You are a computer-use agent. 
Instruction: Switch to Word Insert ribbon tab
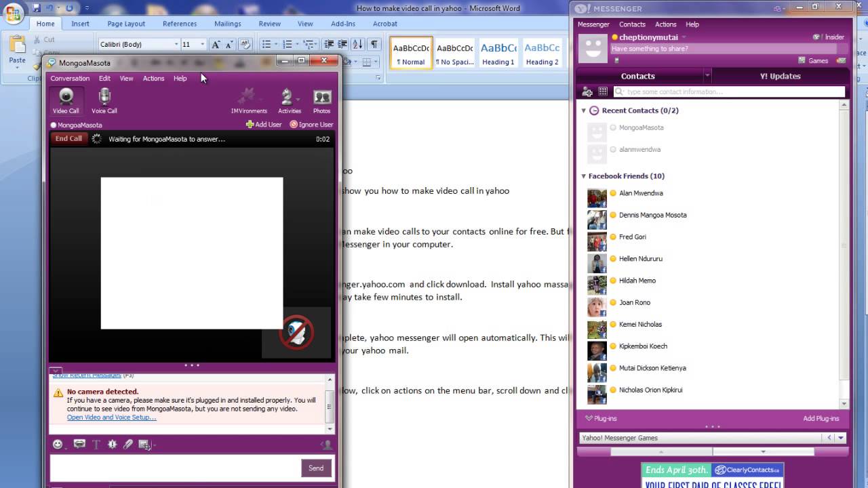(80, 24)
